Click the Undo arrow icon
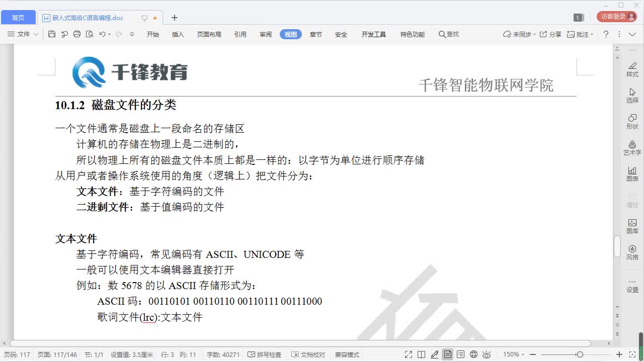Image resolution: width=644 pixels, height=362 pixels. [102, 34]
